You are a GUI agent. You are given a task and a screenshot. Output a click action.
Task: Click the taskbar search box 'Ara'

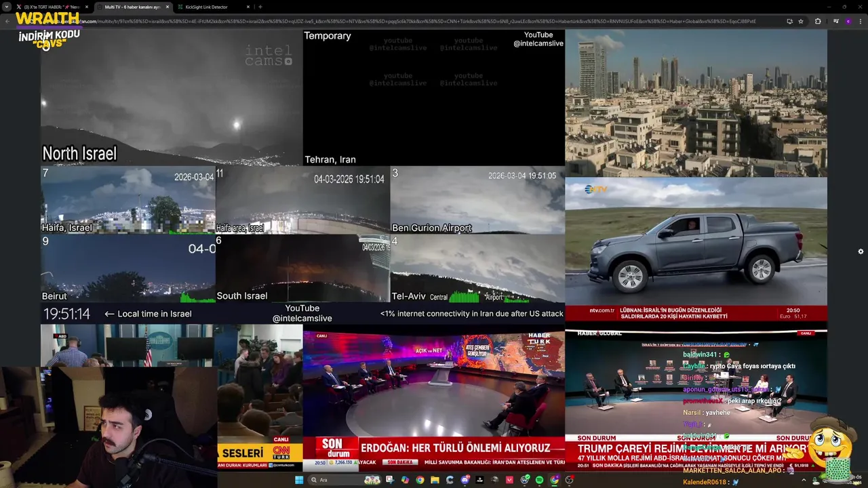[x=343, y=480]
